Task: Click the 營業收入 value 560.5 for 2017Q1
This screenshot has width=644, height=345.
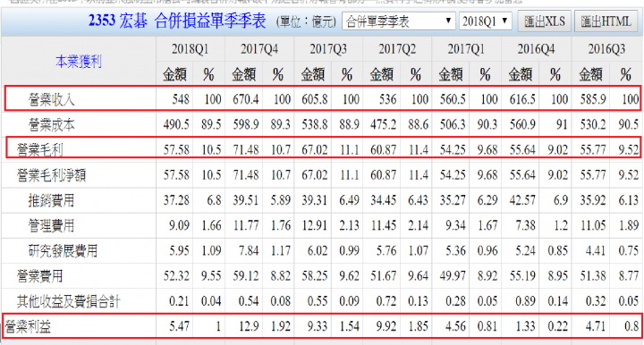Action: (453, 99)
